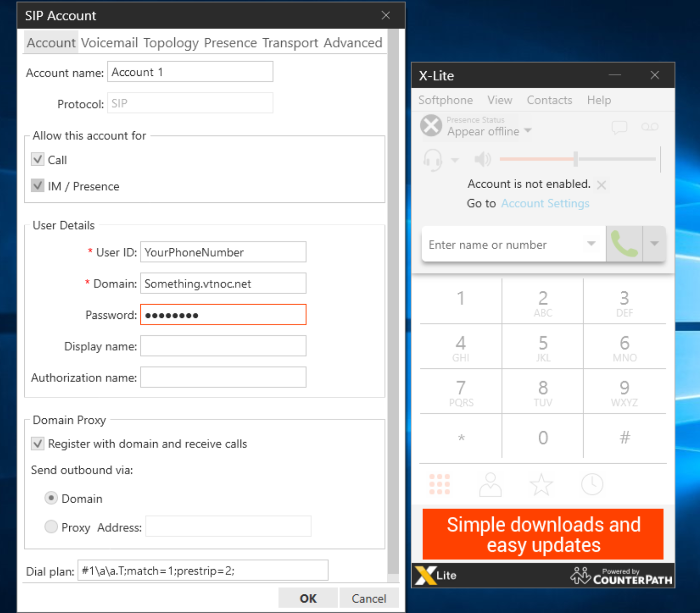Dial digit 1 on keypad
Image resolution: width=700 pixels, height=613 pixels.
pyautogui.click(x=461, y=301)
